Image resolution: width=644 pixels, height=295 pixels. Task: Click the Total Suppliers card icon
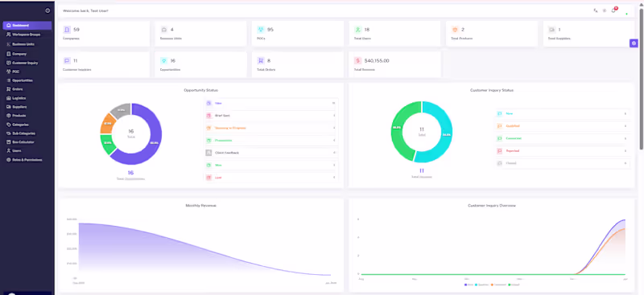(x=551, y=30)
